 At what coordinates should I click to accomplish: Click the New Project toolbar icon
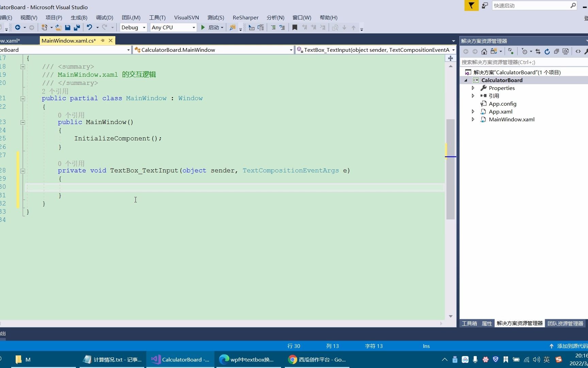44,28
